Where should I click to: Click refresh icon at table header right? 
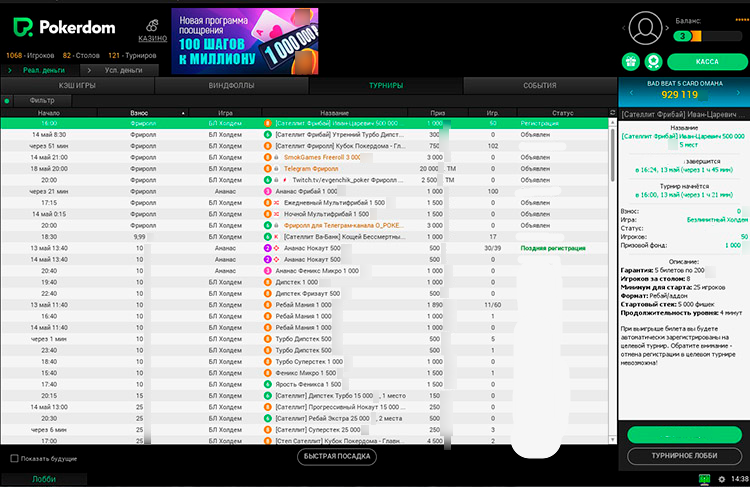[x=612, y=112]
